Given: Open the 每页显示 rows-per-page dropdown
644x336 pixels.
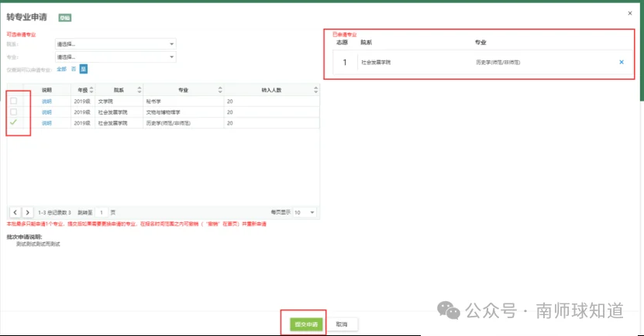Looking at the screenshot, I should pos(305,212).
